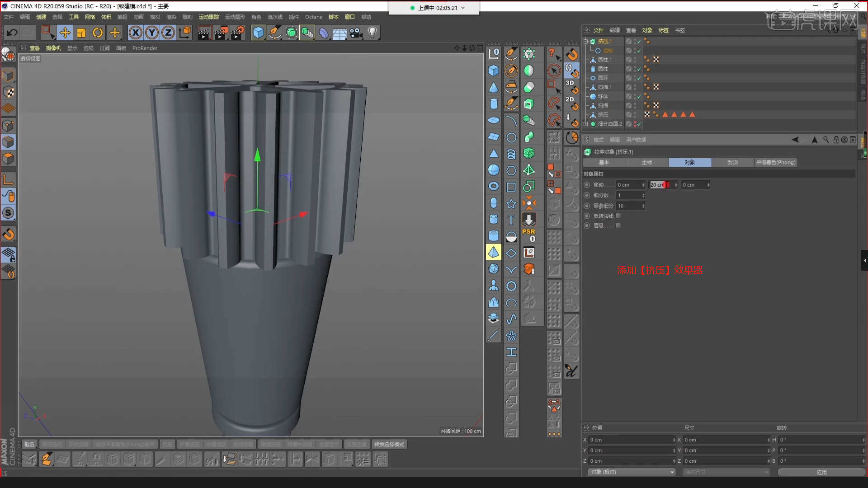Open the deformer bend icon group
868x488 pixels.
[x=324, y=33]
